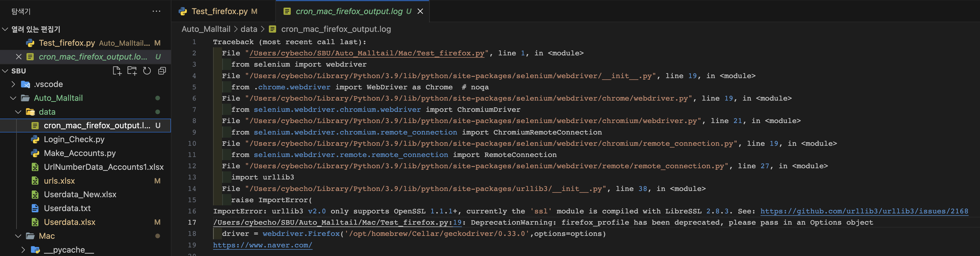980x256 pixels.
Task: Switch to the Test_firefox.py tab
Action: point(219,11)
